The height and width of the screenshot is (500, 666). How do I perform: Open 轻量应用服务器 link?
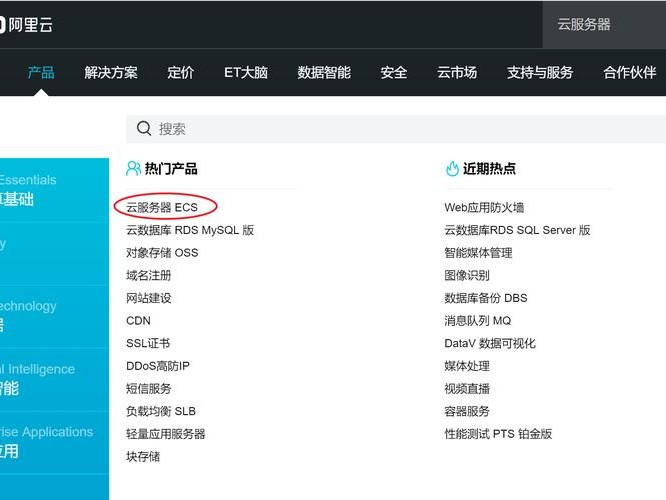(166, 434)
